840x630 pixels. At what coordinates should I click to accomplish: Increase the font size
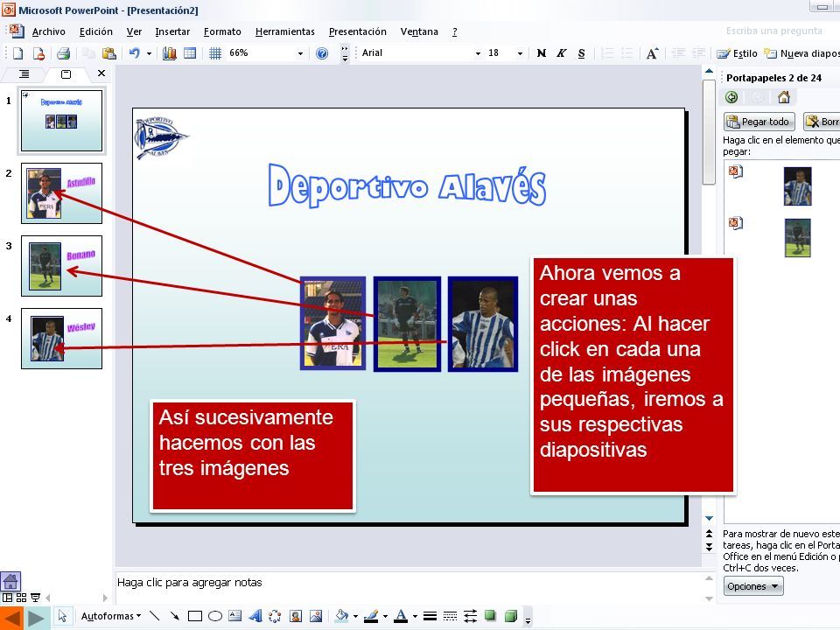pos(652,53)
